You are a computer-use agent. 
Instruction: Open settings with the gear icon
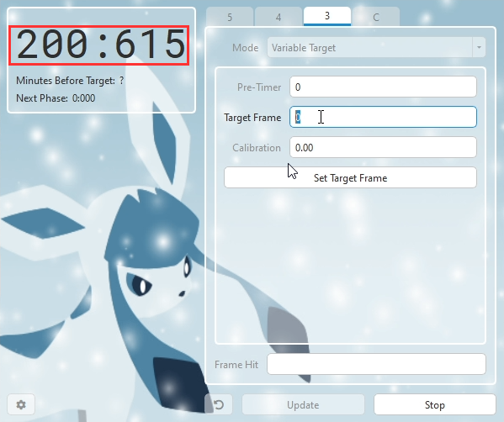tap(21, 404)
